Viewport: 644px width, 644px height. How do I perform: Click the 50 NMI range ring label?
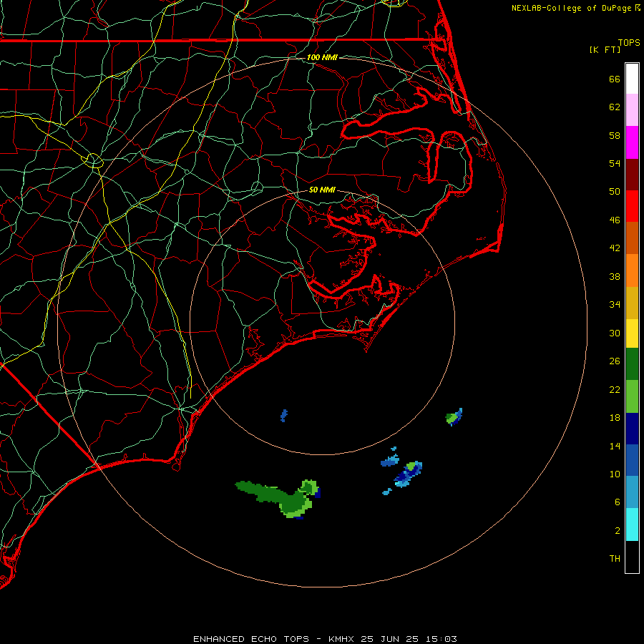pyautogui.click(x=322, y=190)
